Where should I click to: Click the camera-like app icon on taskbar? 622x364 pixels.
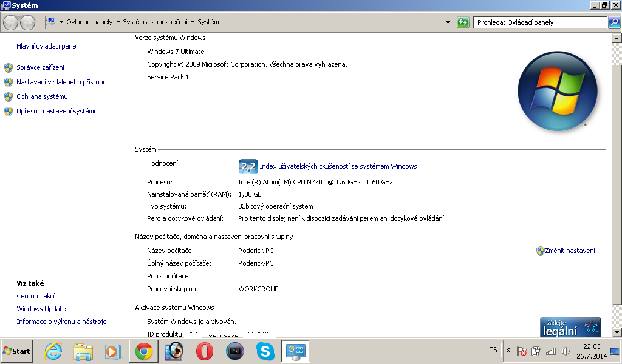[235, 351]
